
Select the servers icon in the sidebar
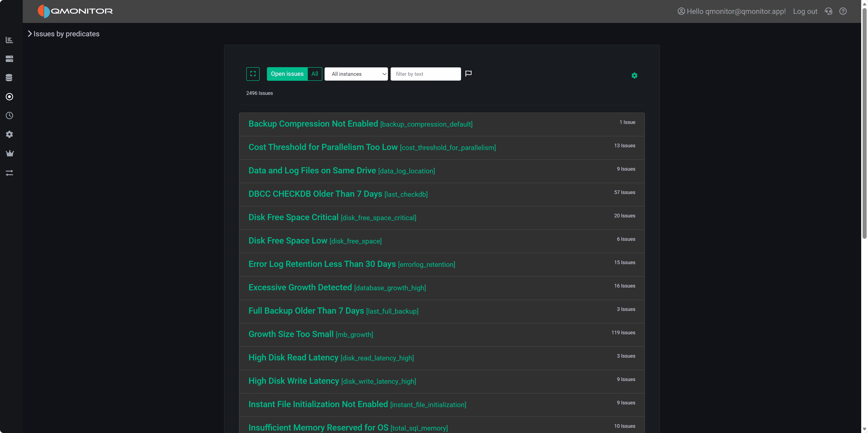pos(10,59)
